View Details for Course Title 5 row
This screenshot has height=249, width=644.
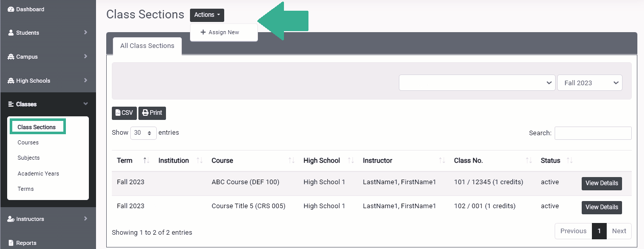pyautogui.click(x=602, y=207)
